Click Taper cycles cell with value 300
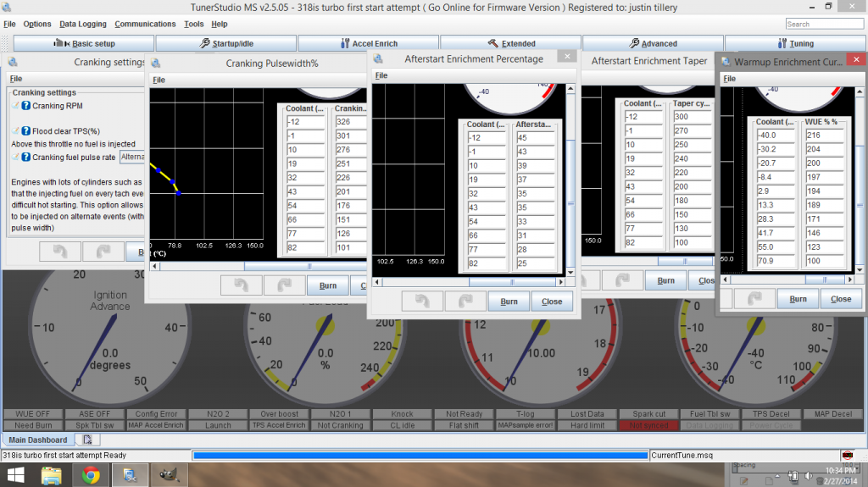Viewport: 868px width, 487px height. (691, 117)
